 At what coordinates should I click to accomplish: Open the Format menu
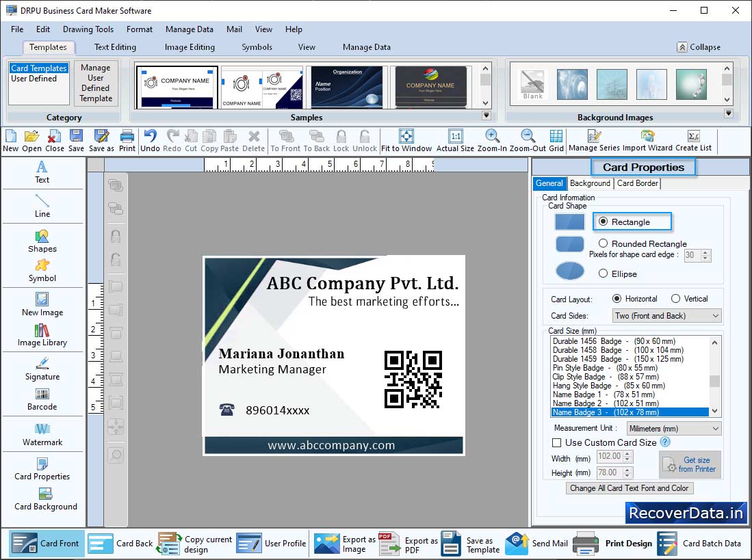[x=140, y=29]
